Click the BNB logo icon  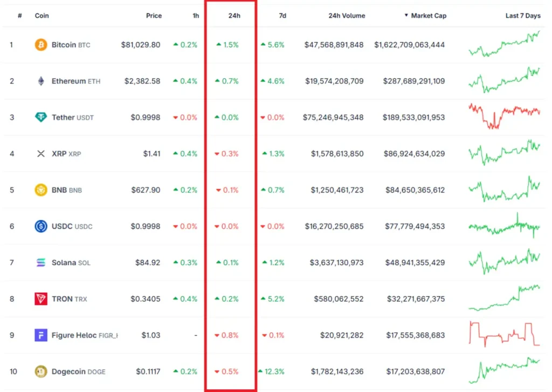pos(41,190)
